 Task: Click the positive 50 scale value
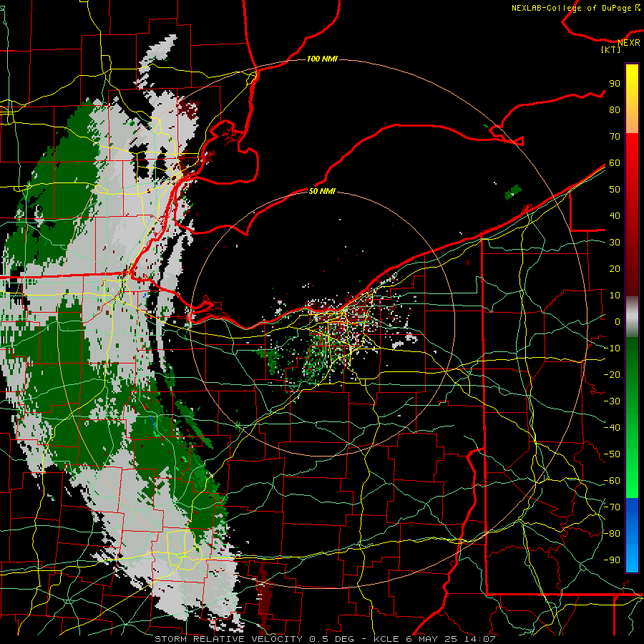pos(615,190)
